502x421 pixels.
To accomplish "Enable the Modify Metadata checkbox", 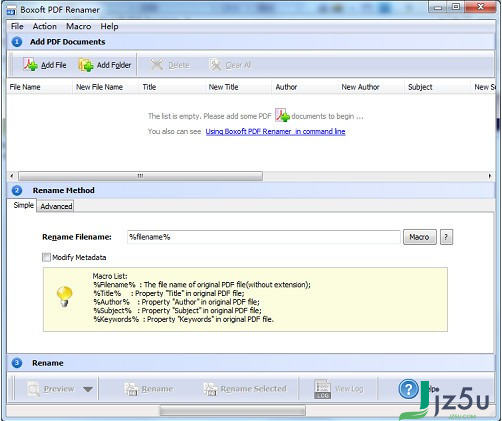I will (x=47, y=257).
